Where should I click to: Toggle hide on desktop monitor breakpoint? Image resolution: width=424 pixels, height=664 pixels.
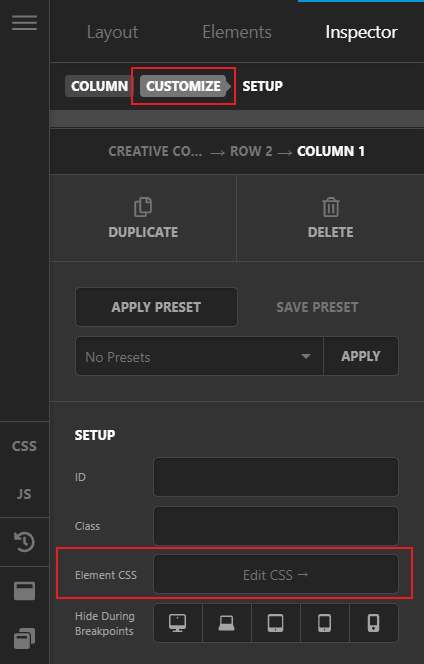[x=178, y=623]
